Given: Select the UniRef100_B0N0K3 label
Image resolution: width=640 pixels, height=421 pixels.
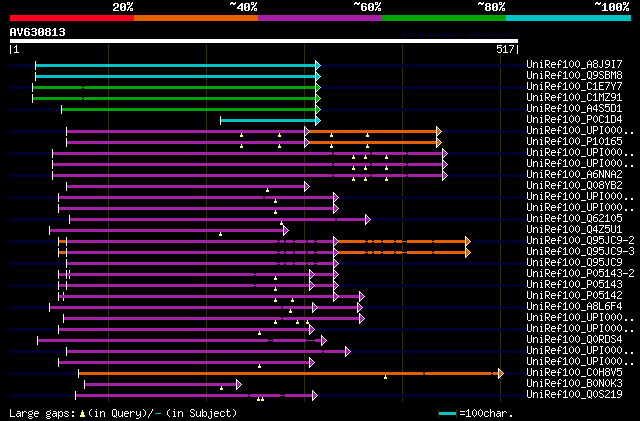Looking at the screenshot, I should pos(574,384).
